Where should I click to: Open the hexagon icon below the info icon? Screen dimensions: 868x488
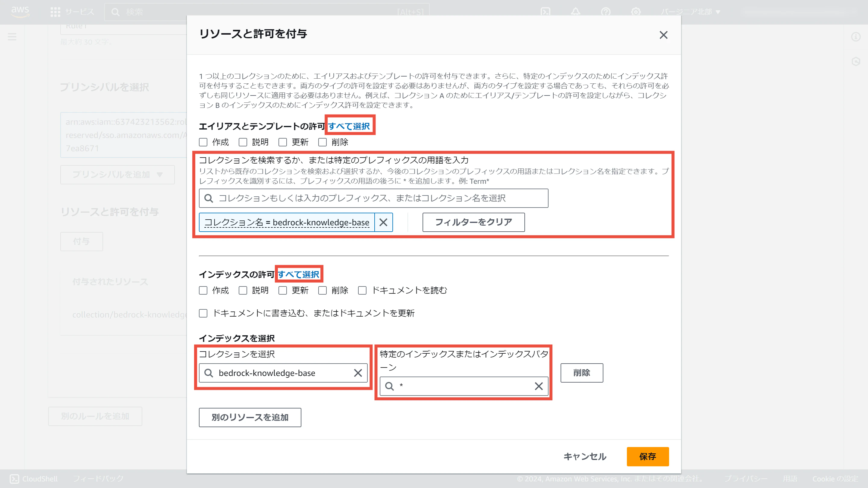pos(856,61)
